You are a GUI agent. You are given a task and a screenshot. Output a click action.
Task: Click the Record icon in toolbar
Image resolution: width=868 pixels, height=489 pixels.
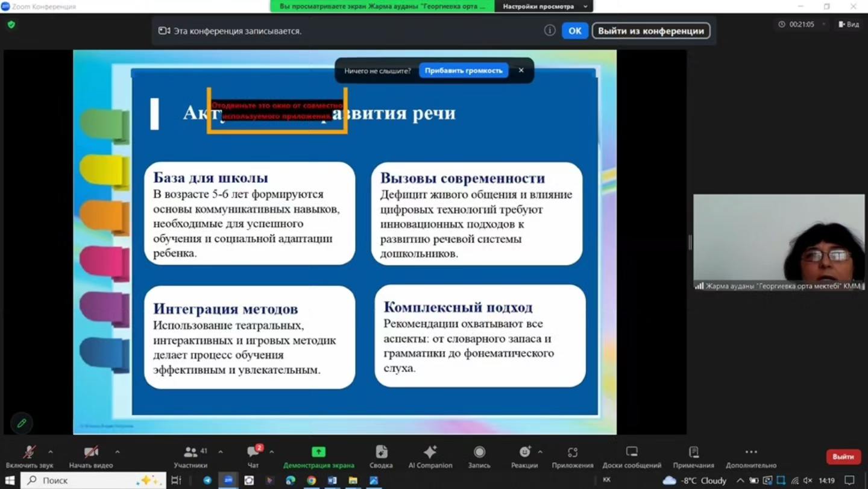(x=479, y=452)
